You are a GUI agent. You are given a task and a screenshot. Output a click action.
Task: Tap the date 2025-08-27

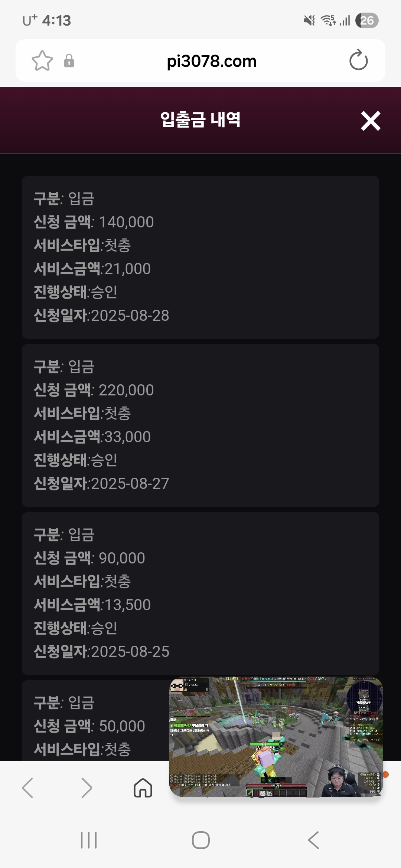pyautogui.click(x=130, y=483)
